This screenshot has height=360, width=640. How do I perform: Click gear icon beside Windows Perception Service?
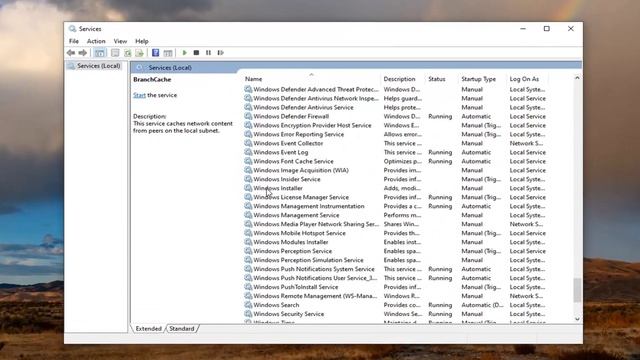pyautogui.click(x=248, y=251)
